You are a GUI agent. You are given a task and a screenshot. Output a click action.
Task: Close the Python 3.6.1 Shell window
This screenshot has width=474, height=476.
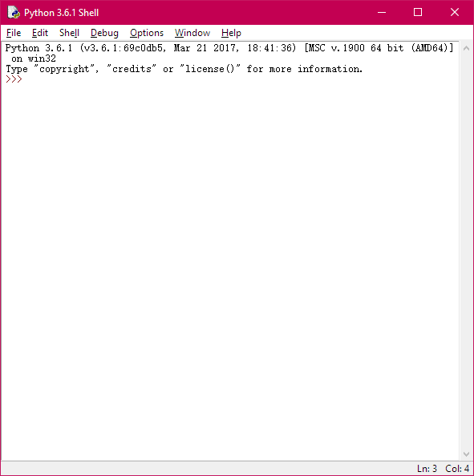click(x=455, y=13)
